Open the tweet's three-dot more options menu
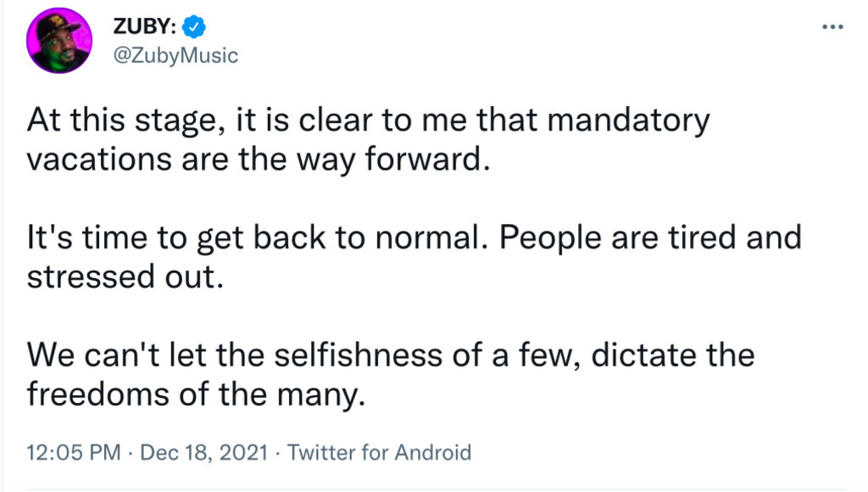The width and height of the screenshot is (868, 492). pyautogui.click(x=832, y=26)
